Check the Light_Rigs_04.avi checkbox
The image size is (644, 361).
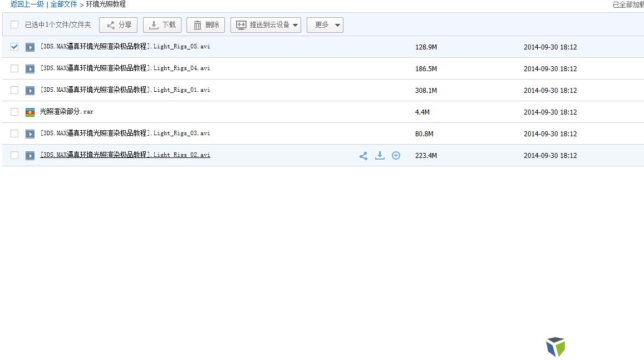coord(14,68)
